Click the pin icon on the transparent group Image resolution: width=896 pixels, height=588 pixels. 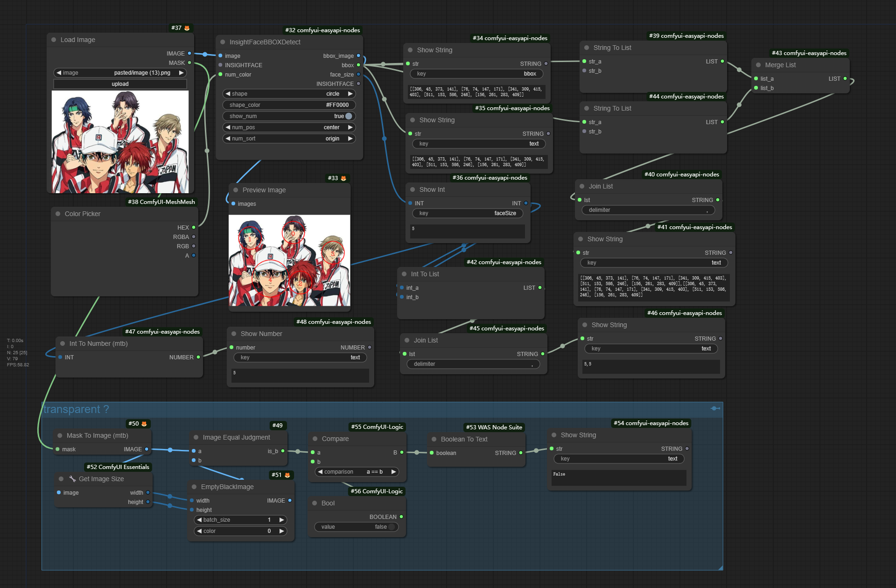point(715,408)
